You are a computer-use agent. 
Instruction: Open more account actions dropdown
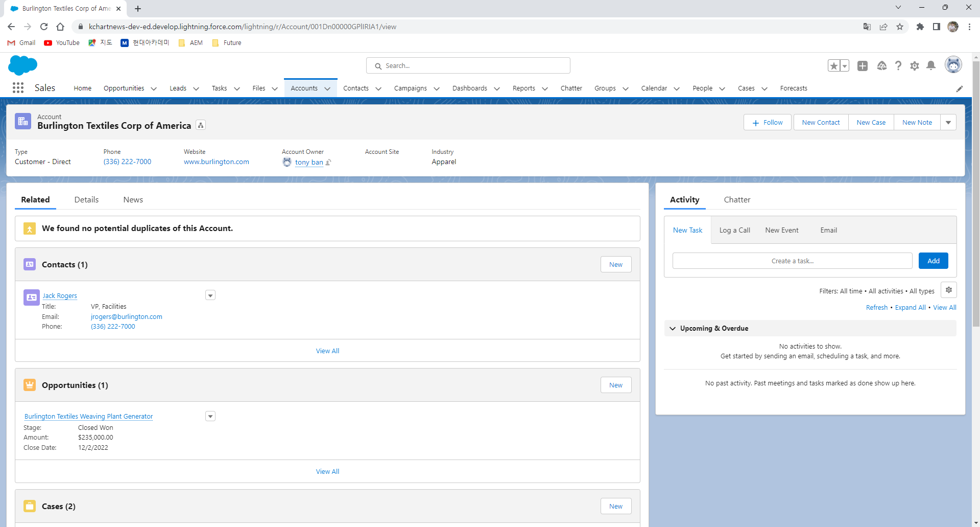[948, 122]
